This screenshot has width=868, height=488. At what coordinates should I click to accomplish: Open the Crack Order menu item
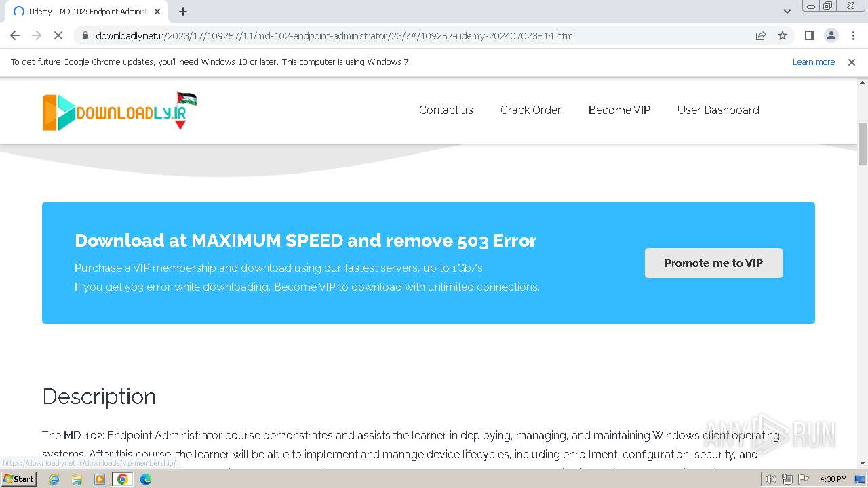click(x=530, y=110)
